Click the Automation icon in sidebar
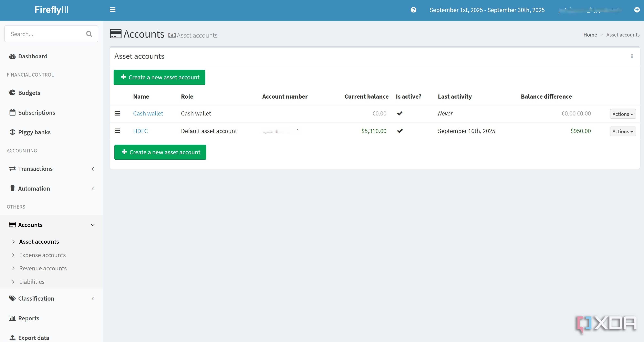Viewport: 644px width, 342px height. pyautogui.click(x=12, y=188)
